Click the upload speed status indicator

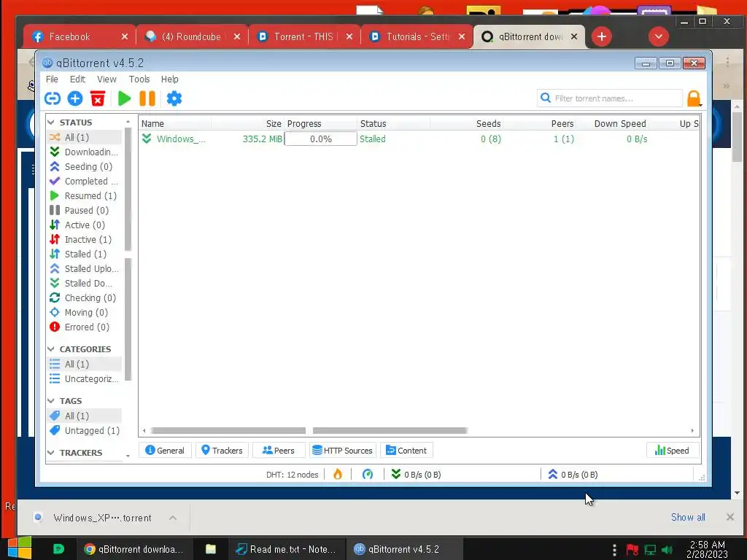pos(573,475)
